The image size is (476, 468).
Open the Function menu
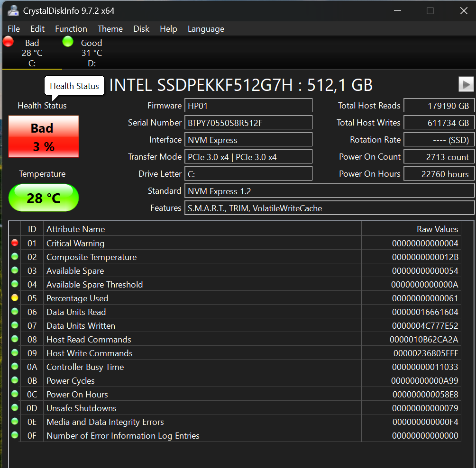(71, 29)
